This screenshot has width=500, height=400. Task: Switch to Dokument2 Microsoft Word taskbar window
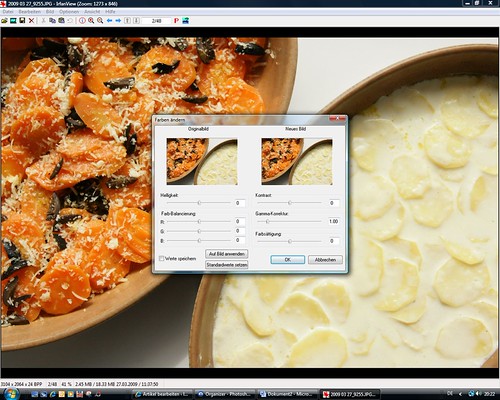click(287, 394)
